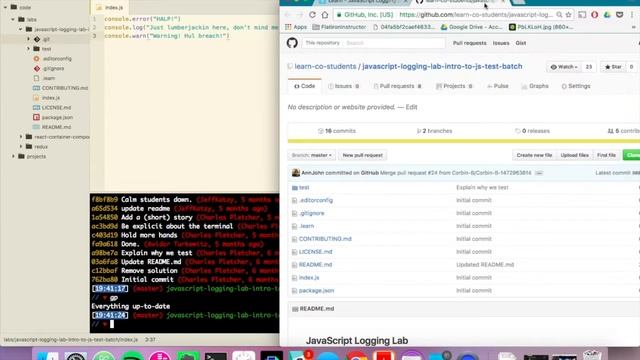Click the zoom magnifier in address bar
This screenshot has height=360, width=640.
pyautogui.click(x=559, y=15)
